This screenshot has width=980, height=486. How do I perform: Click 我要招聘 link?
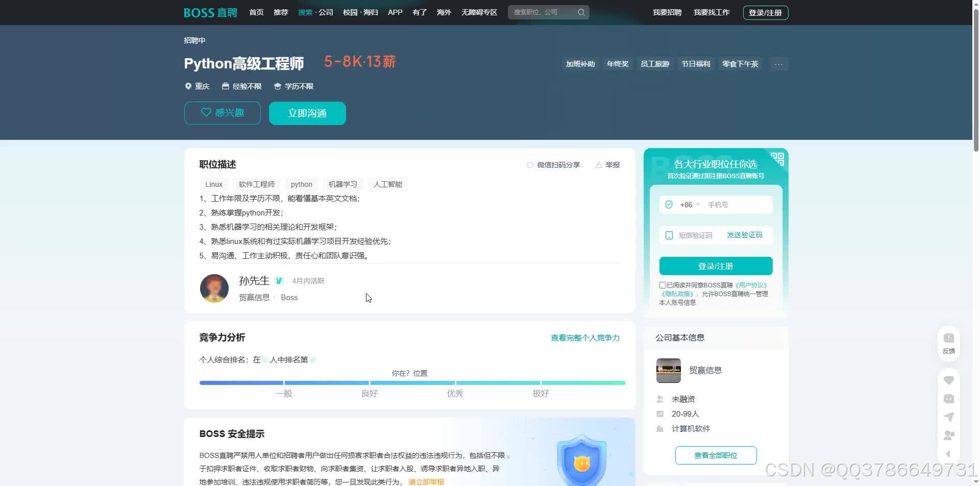point(667,12)
